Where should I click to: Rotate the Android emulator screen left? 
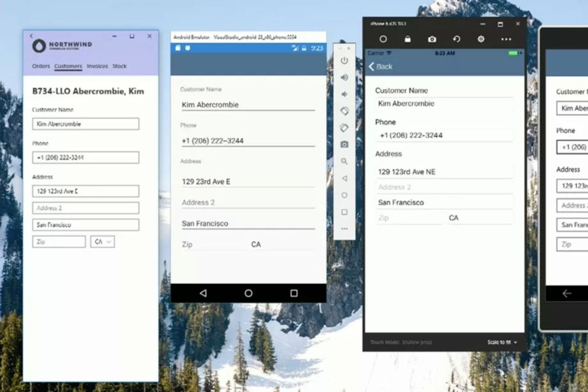point(344,111)
